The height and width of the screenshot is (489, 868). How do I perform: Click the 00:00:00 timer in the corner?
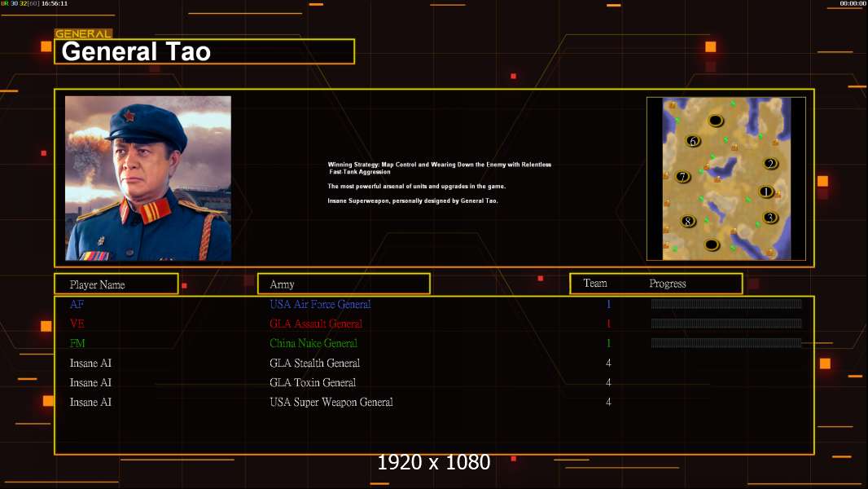pos(853,3)
